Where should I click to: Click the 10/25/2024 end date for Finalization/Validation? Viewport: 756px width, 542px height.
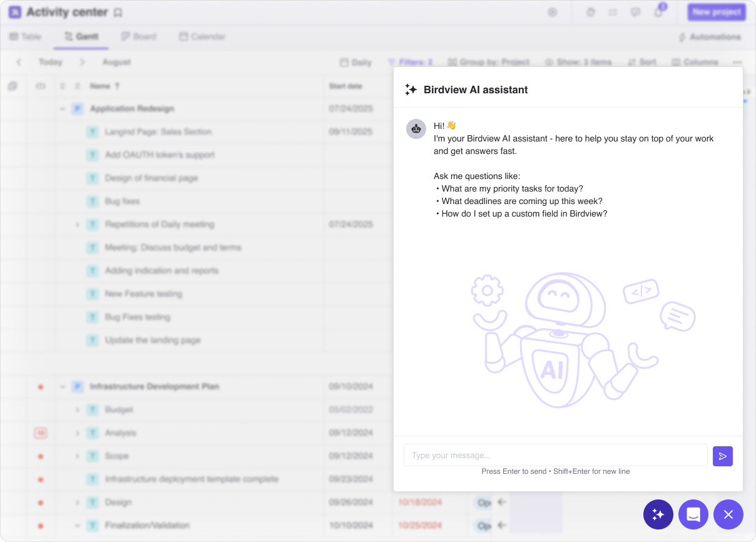point(420,526)
